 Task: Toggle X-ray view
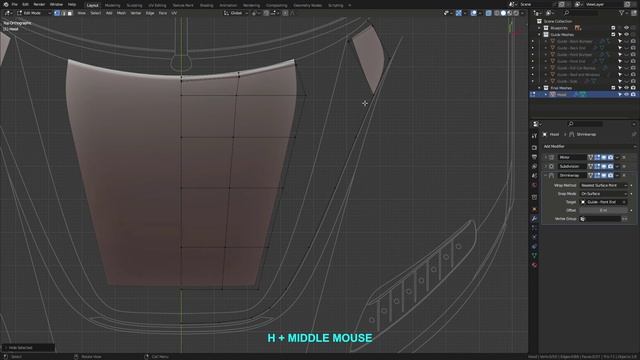point(489,13)
